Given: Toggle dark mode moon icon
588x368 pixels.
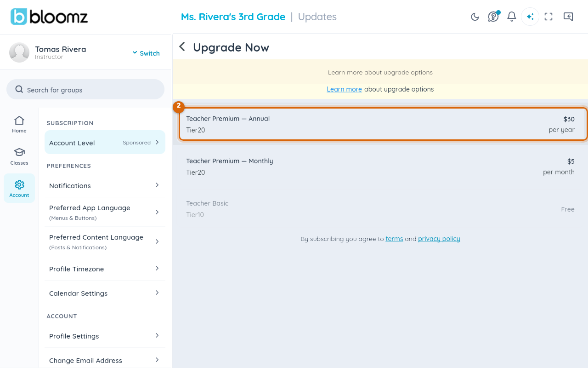Looking at the screenshot, I should pyautogui.click(x=475, y=17).
